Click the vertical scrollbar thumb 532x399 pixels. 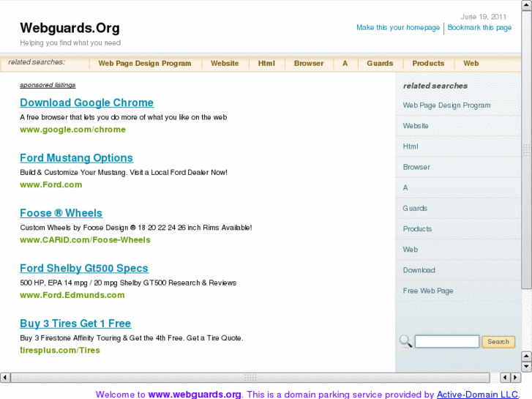point(526,149)
